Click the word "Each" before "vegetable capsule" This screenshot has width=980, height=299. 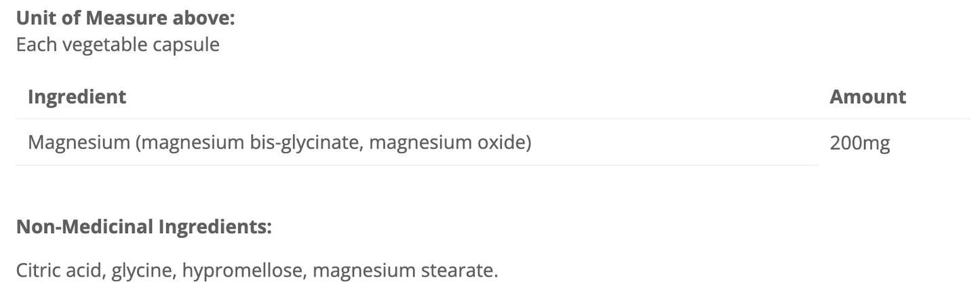(33, 45)
